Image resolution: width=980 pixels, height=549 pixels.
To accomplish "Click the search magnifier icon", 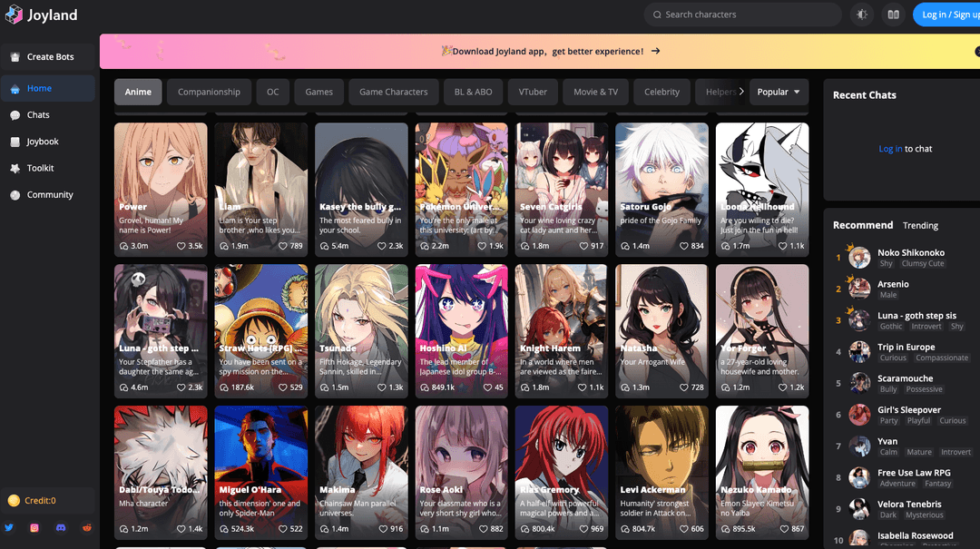I will (657, 15).
